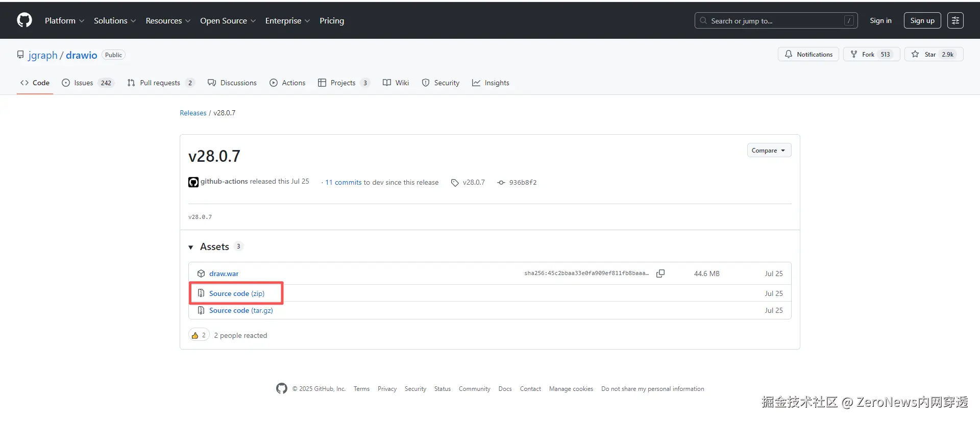Click the 2 people reacted text

click(x=240, y=335)
